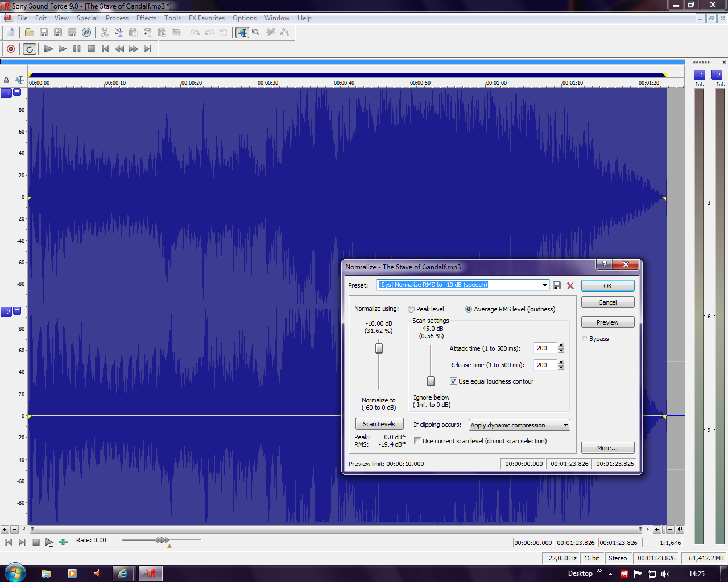Enable the Bypass checkbox

tap(585, 339)
